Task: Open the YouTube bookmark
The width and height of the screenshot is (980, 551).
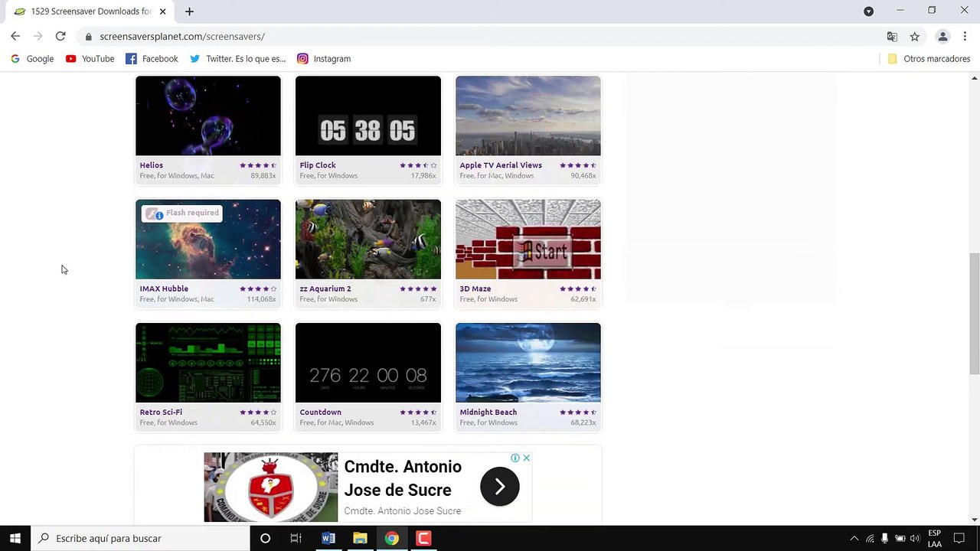Action: click(90, 59)
